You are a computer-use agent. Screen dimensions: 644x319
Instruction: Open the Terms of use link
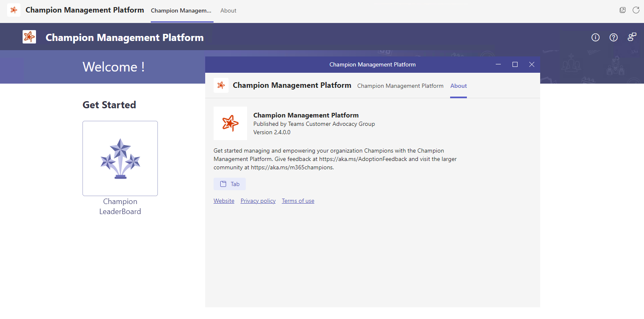298,201
